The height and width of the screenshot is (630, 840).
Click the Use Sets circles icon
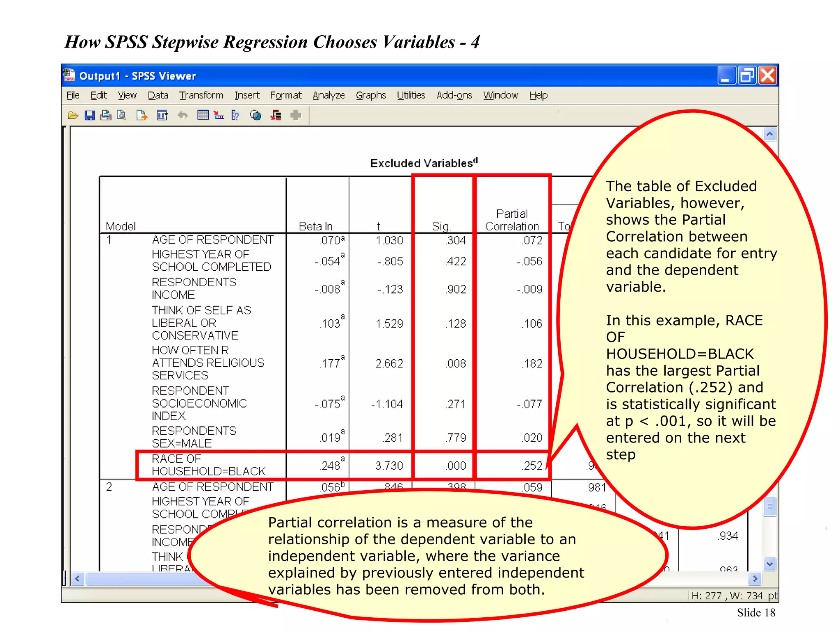point(256,115)
